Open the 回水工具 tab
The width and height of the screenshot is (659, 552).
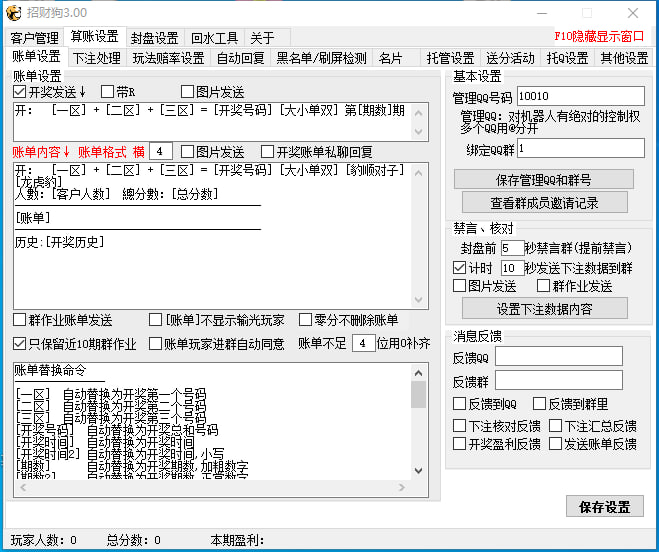[214, 38]
